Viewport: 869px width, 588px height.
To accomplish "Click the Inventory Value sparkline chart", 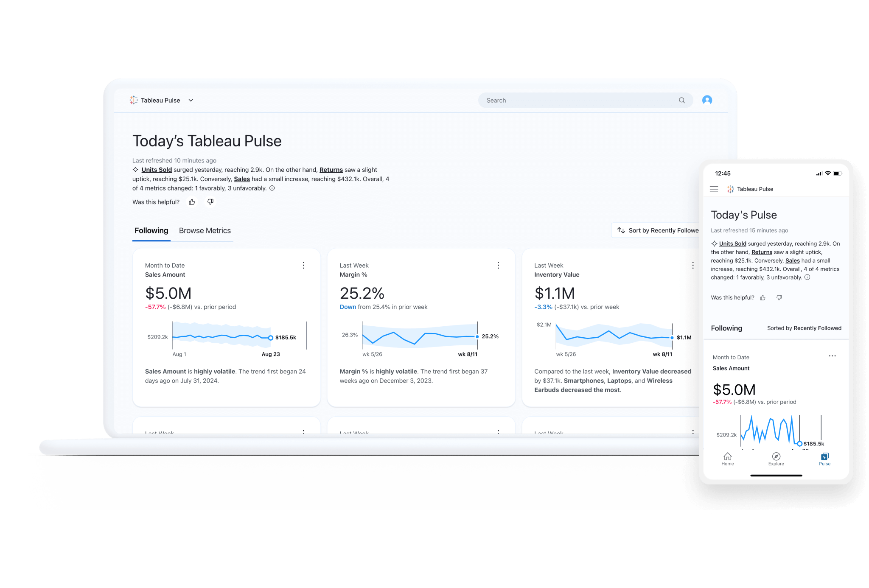I will [614, 337].
